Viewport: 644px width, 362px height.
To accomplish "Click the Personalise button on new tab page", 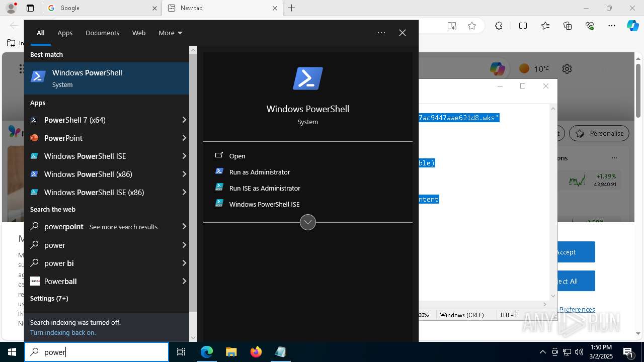I will (599, 133).
